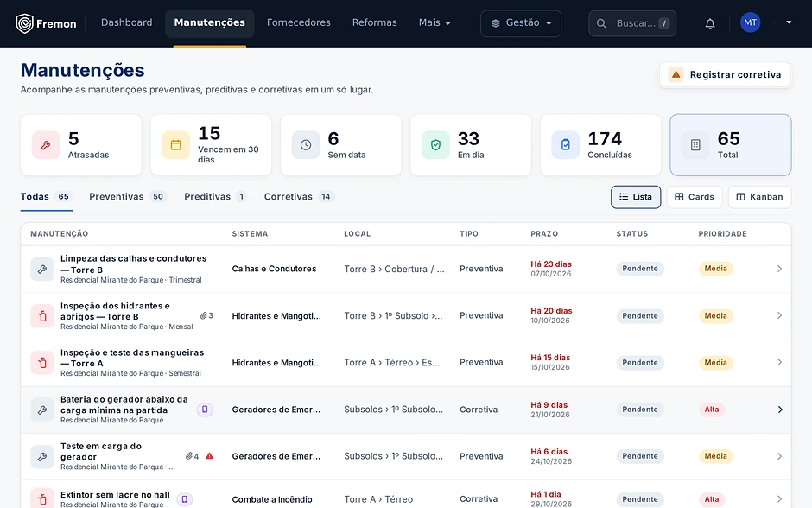
Task: Click the MT user avatar
Action: tap(750, 22)
